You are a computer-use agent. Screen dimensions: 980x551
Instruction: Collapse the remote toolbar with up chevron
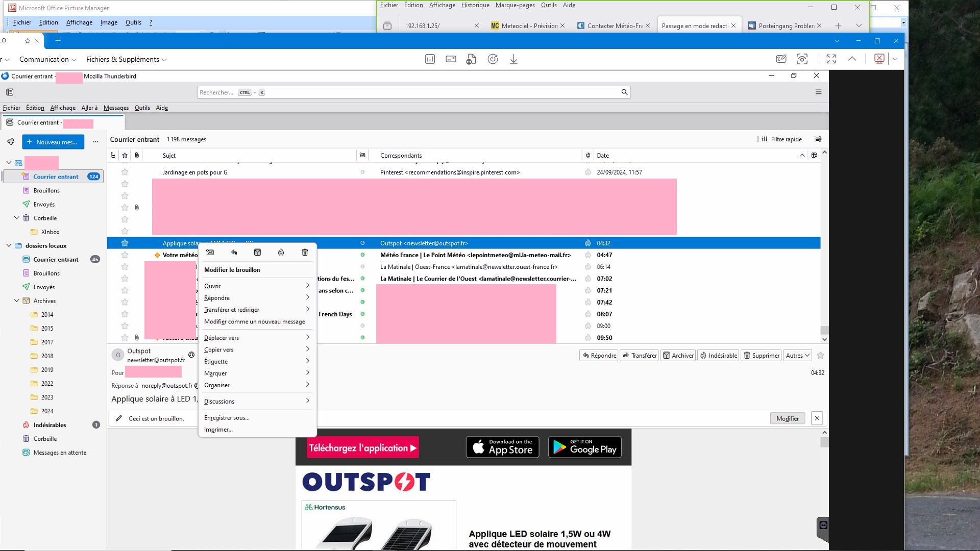pos(852,59)
